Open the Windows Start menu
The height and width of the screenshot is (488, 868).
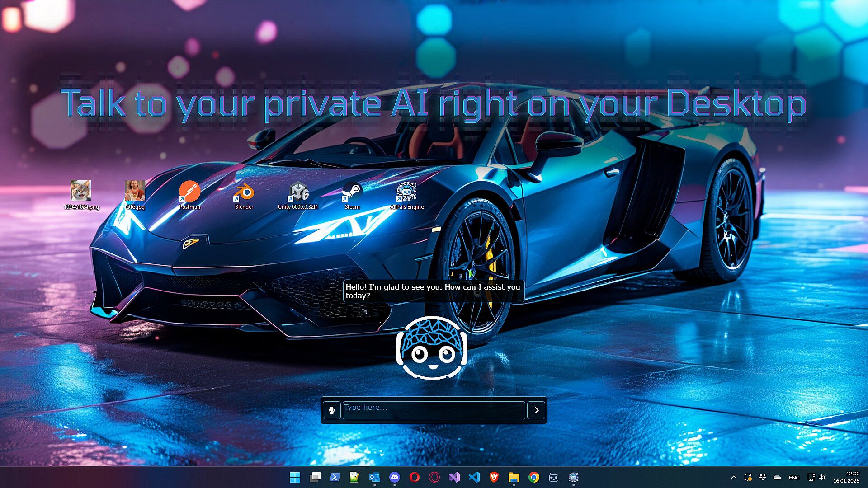coord(295,477)
